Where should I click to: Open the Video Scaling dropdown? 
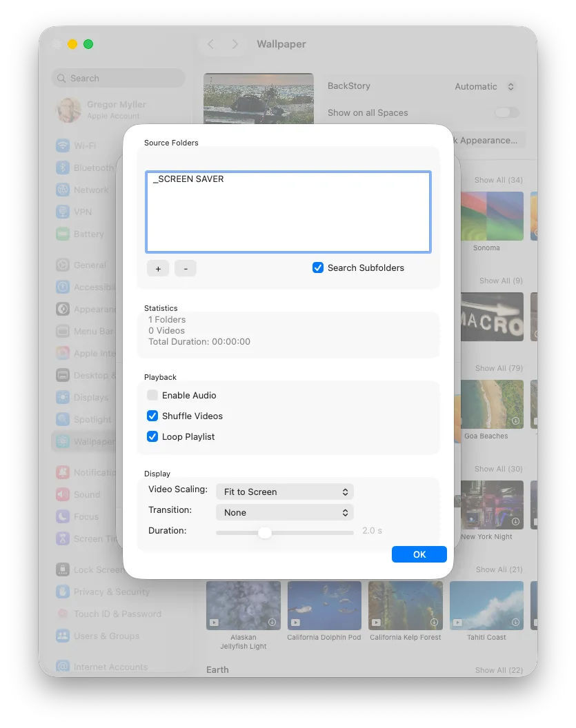point(285,492)
